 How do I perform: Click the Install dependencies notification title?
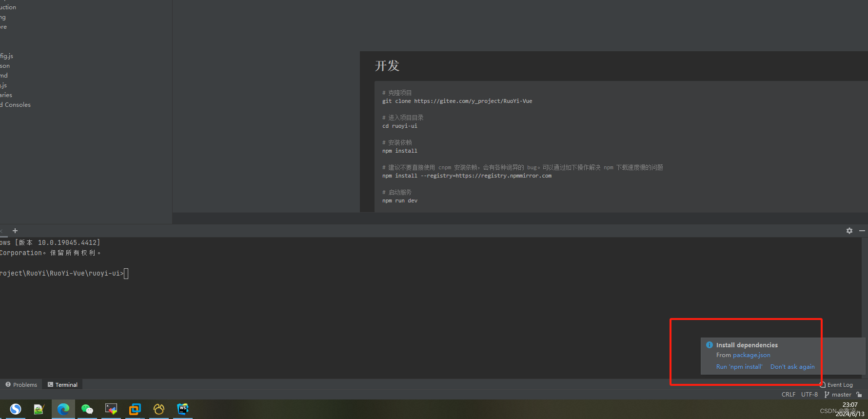pyautogui.click(x=747, y=345)
